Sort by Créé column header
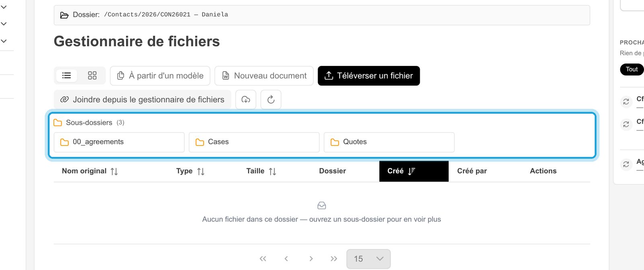 (414, 171)
